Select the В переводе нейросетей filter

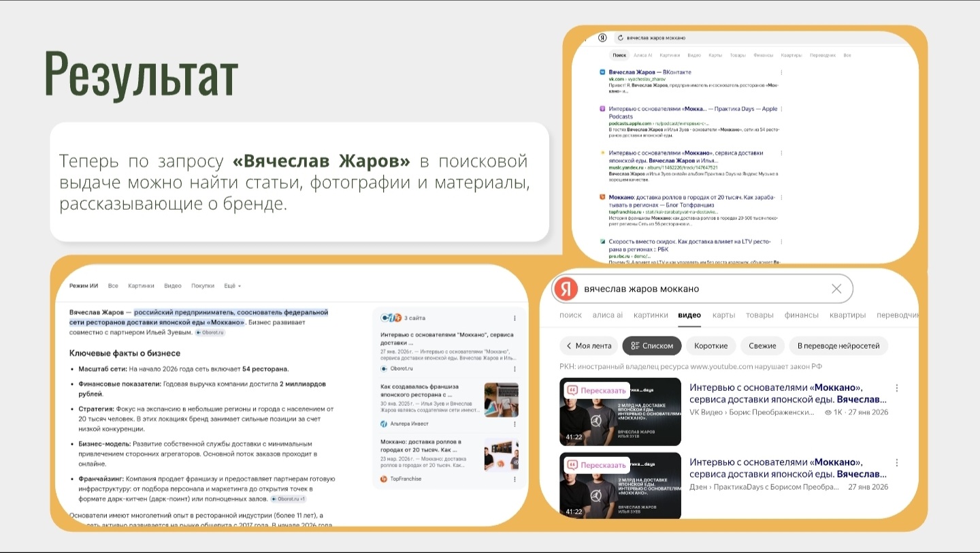coord(843,346)
